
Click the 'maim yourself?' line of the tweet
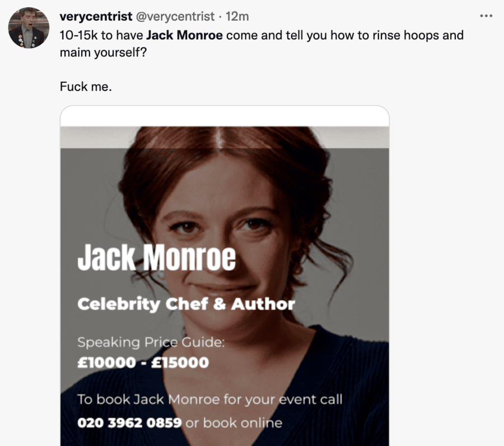tap(103, 53)
